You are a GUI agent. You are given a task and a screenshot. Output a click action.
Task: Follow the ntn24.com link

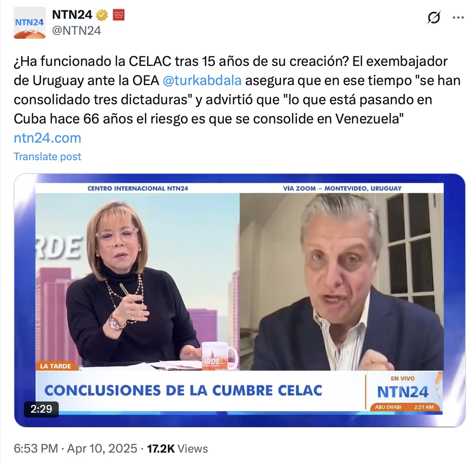tap(48, 138)
